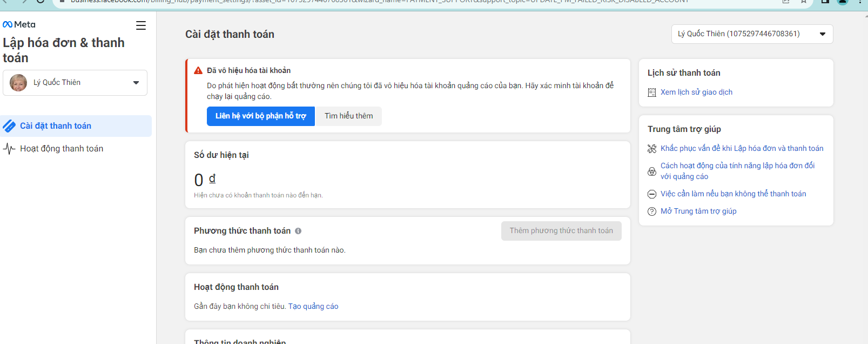
Task: Open the Cài đặt thanh toán menu item
Action: click(76, 126)
